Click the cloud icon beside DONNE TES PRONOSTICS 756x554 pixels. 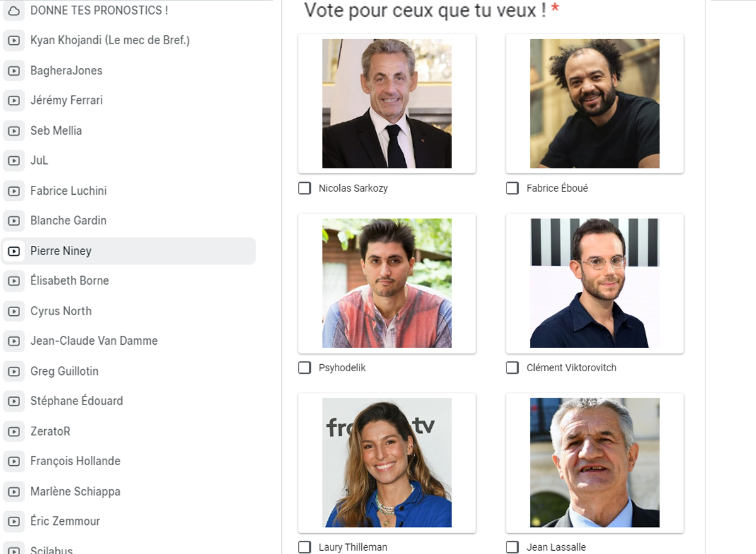click(14, 11)
